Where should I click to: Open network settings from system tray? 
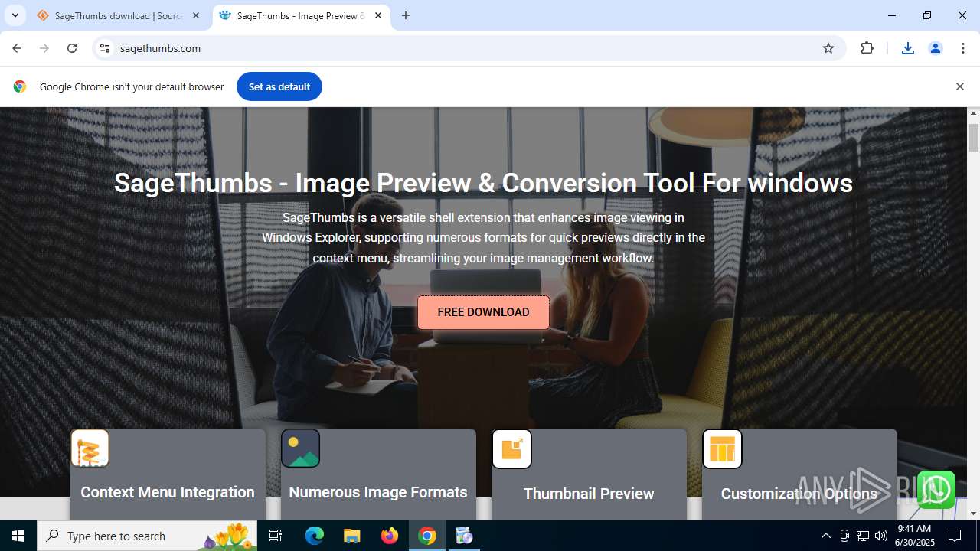(x=863, y=536)
